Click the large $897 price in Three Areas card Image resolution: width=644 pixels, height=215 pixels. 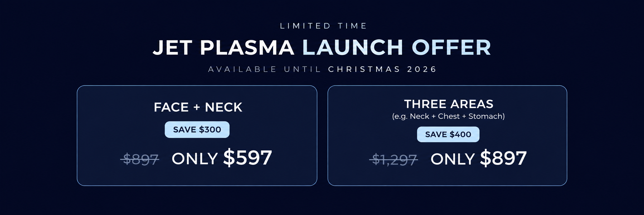(x=503, y=158)
